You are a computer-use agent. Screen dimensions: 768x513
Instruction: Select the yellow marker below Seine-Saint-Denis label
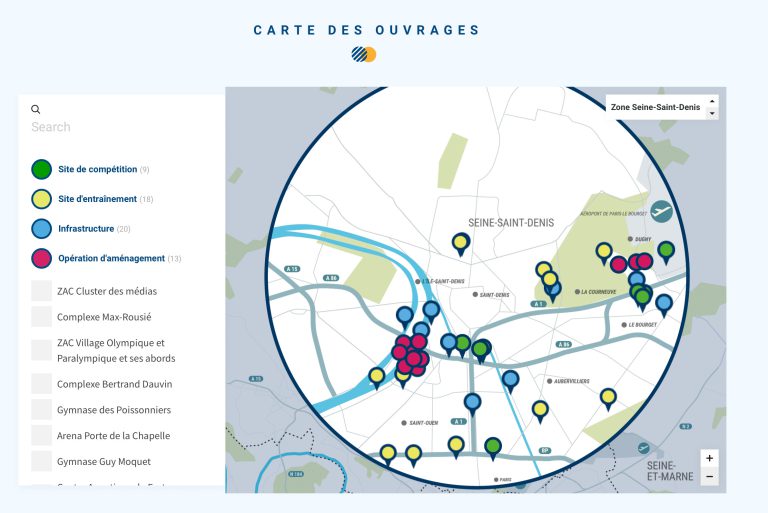[x=460, y=244]
